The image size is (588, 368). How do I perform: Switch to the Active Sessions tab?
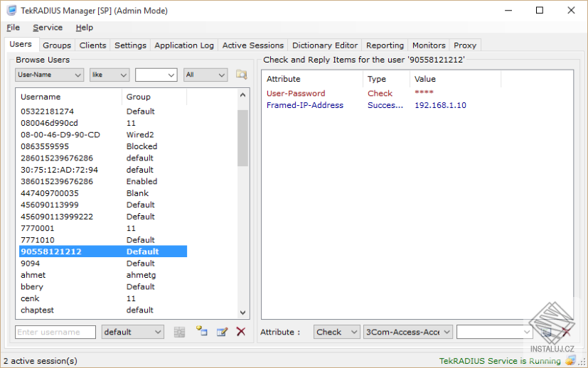252,45
